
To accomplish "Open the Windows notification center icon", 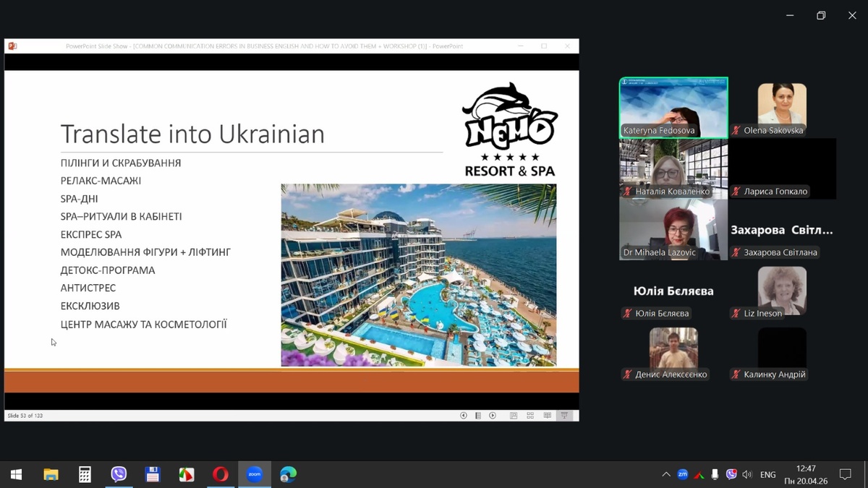I will tap(845, 474).
